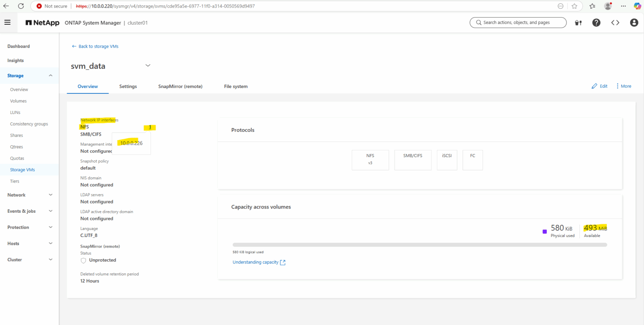Screen dimensions: 644x325
Task: Click the 580 KiB logical used label
Action: pyautogui.click(x=248, y=252)
